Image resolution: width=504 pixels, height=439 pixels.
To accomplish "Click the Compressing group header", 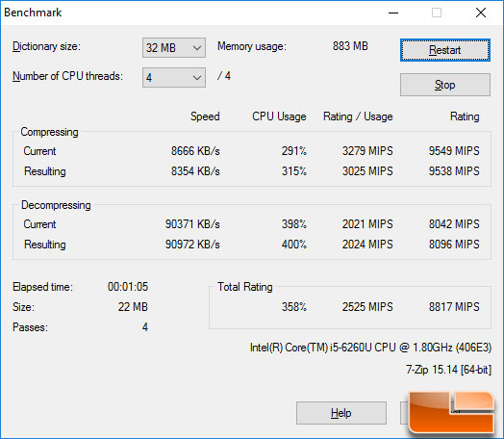I will 49,132.
